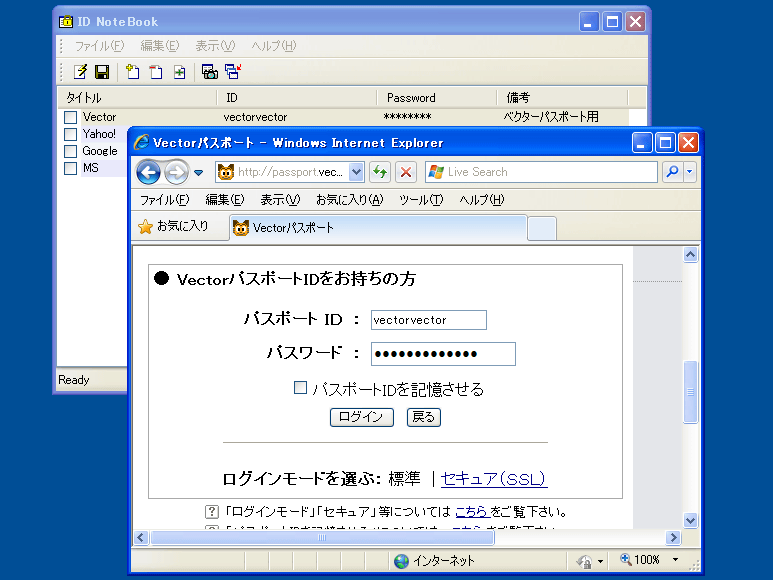Click the vertical scrollbar thumb in IE
773x580 pixels.
click(x=690, y=392)
